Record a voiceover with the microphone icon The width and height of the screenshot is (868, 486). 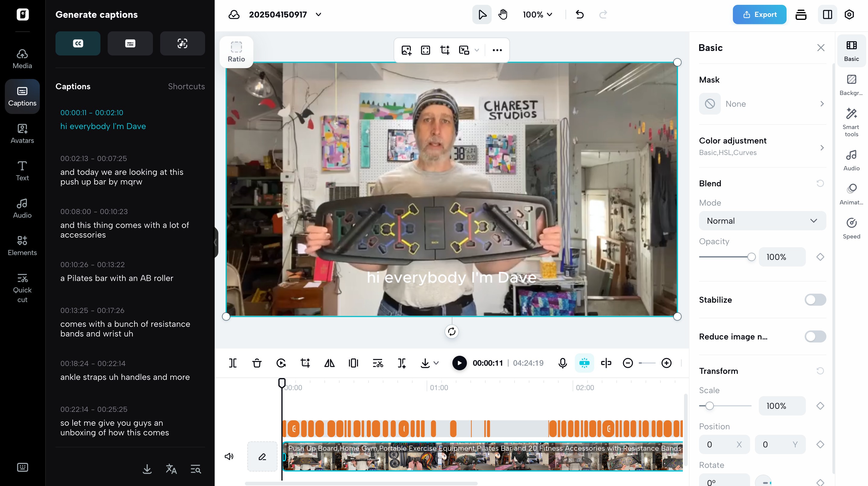(x=562, y=363)
